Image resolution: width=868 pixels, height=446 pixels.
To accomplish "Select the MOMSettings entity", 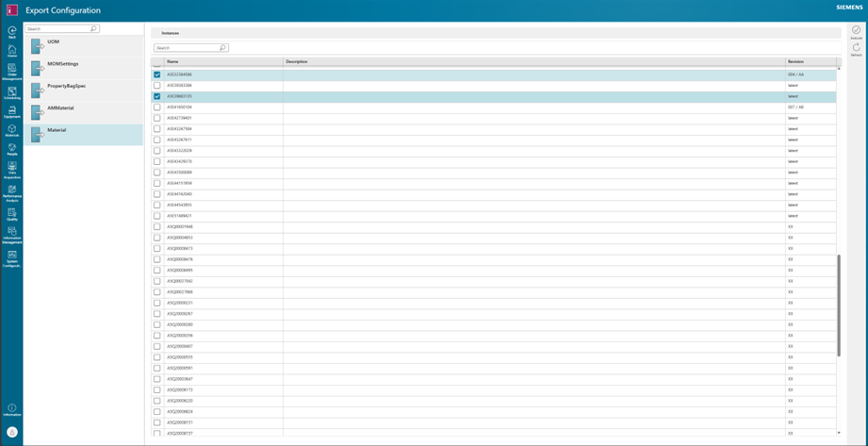I will tap(84, 67).
